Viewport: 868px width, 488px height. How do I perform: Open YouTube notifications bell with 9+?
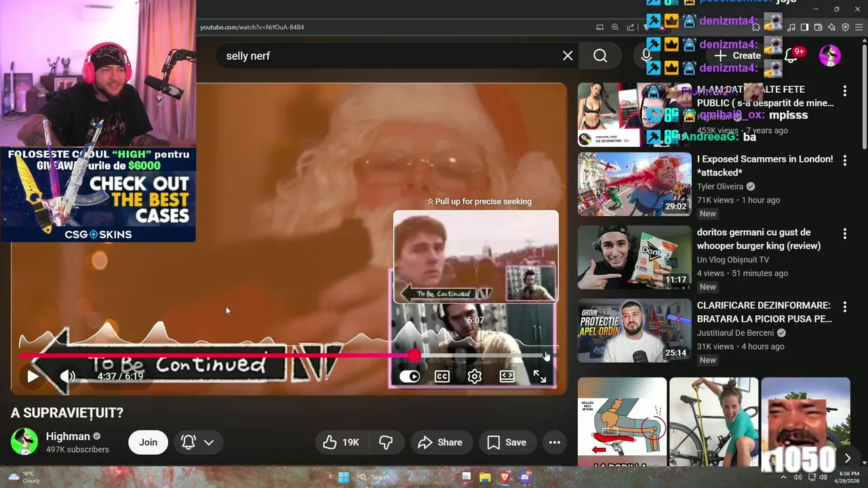[791, 56]
